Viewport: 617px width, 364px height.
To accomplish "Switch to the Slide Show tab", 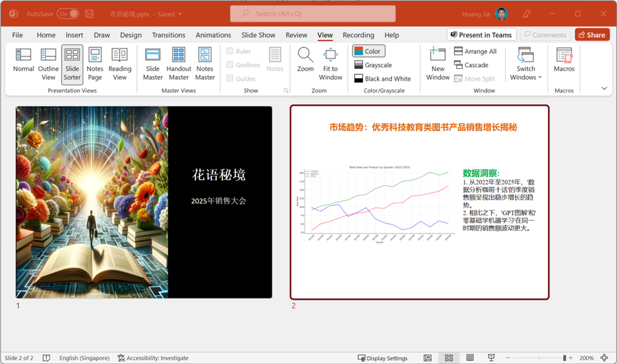I will point(258,35).
